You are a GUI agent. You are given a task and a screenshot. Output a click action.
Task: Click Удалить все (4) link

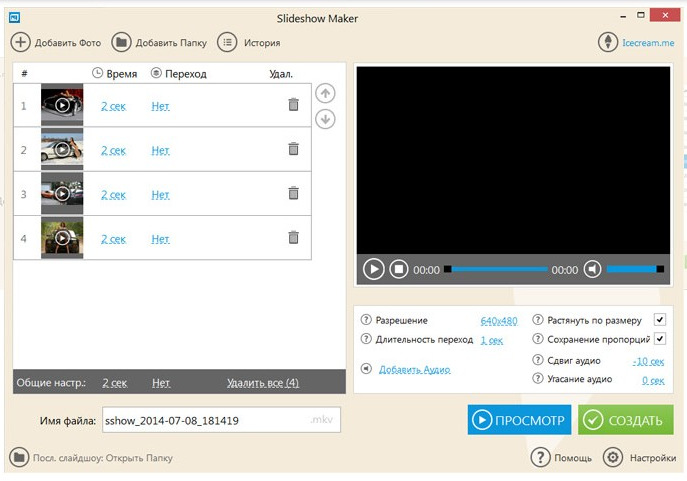(x=263, y=383)
